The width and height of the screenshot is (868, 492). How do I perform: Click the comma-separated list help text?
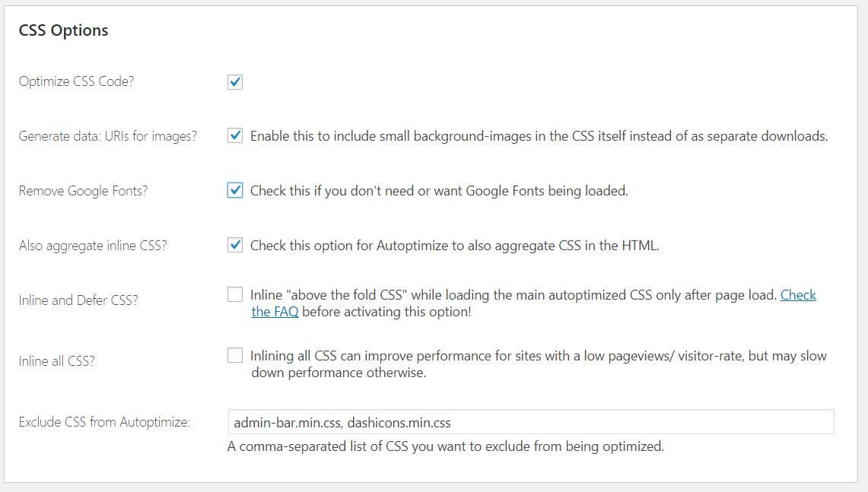[x=446, y=446]
